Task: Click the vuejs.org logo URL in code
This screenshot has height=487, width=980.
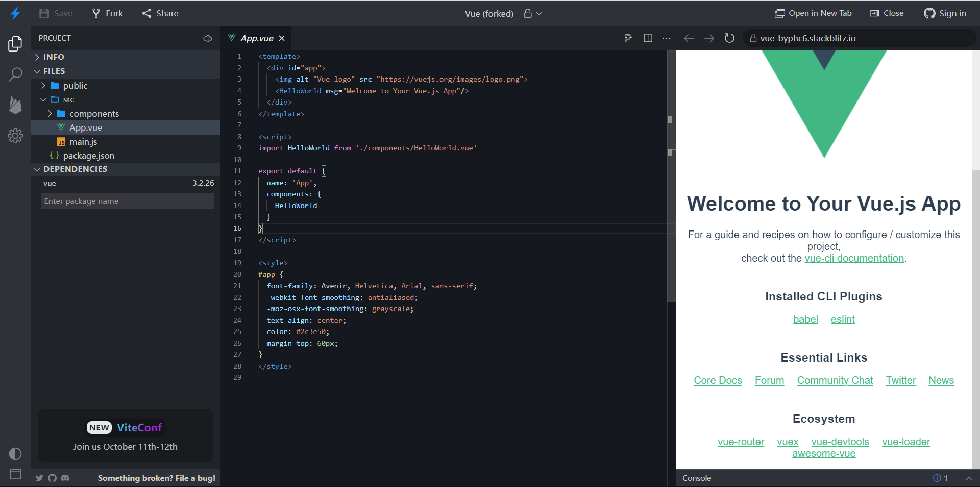Action: click(450, 79)
